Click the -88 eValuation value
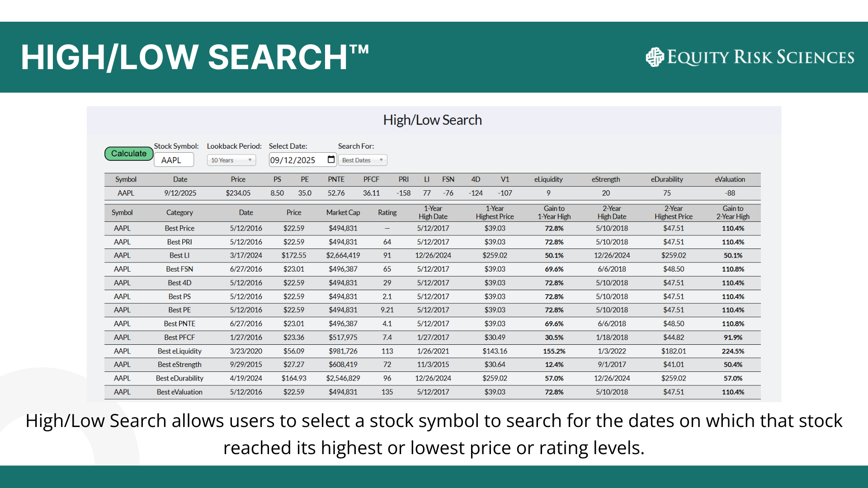 [x=730, y=193]
